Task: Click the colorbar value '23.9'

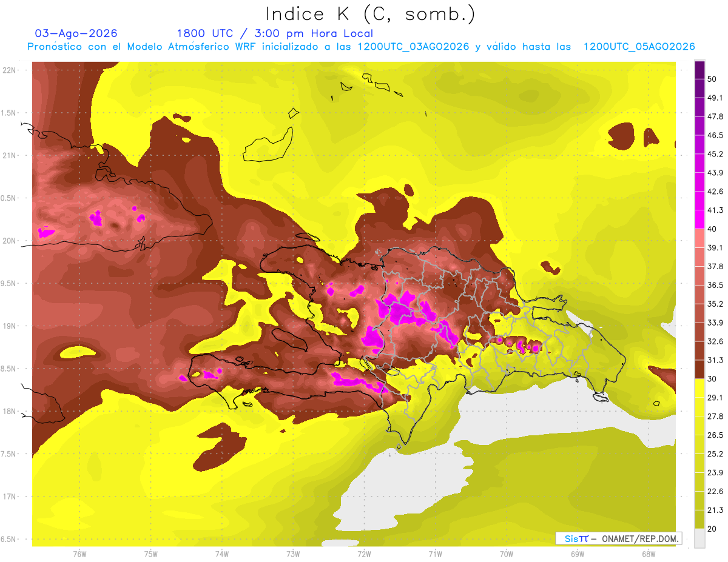Action: pyautogui.click(x=715, y=472)
